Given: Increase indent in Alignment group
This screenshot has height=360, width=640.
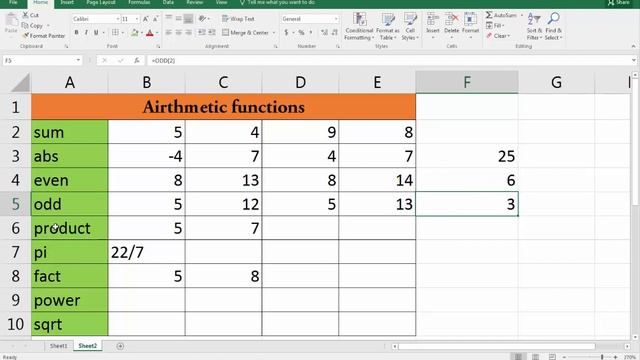Looking at the screenshot, I should (211, 32).
